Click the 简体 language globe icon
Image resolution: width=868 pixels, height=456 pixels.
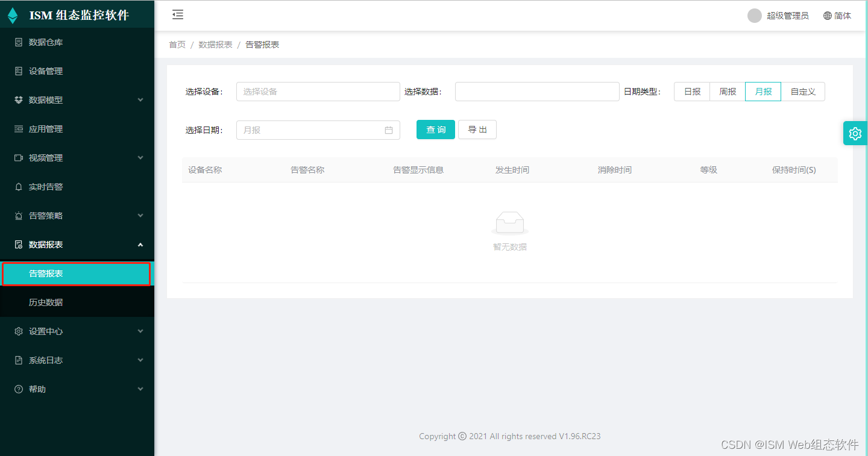pyautogui.click(x=826, y=15)
